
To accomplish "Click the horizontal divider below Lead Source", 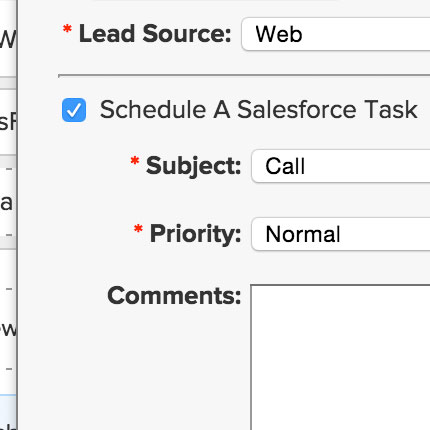I will click(244, 76).
